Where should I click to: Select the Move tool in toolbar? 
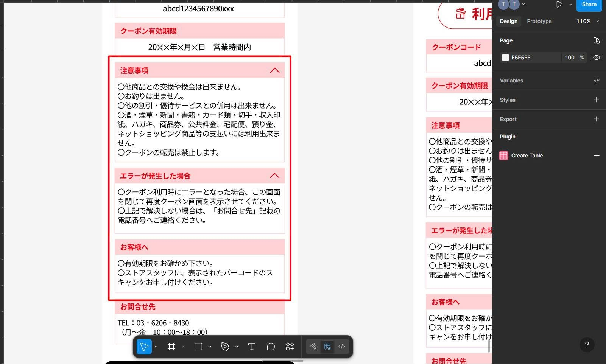[x=144, y=347]
